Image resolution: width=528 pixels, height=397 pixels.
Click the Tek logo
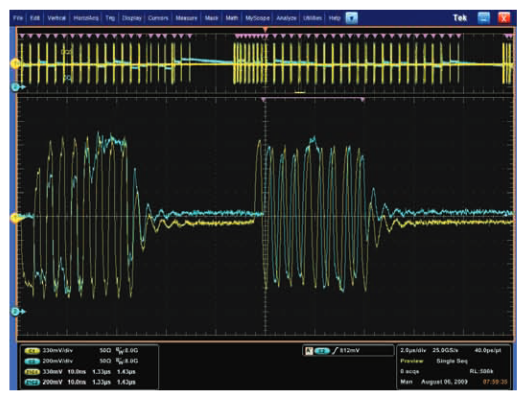(x=460, y=18)
